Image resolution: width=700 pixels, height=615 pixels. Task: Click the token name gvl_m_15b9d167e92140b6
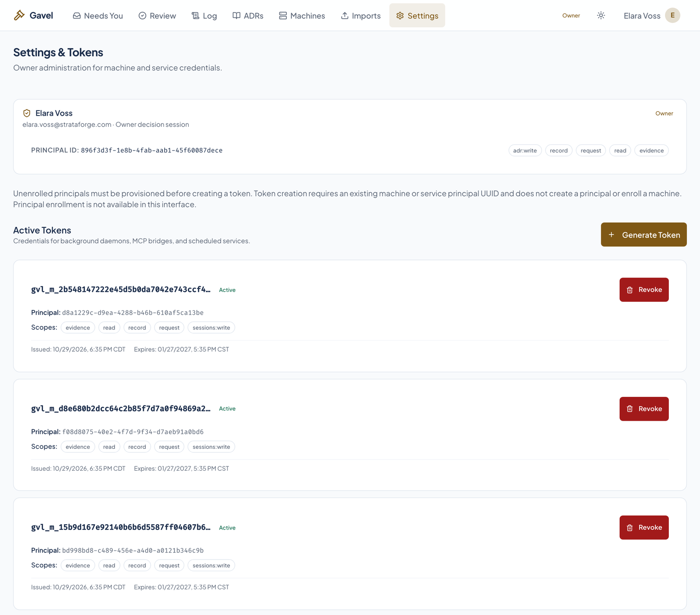click(121, 527)
